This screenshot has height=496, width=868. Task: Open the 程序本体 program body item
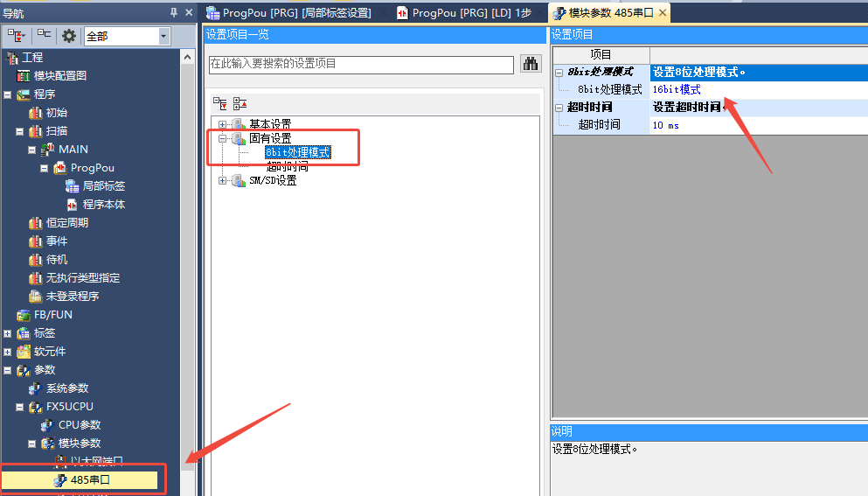click(x=103, y=205)
